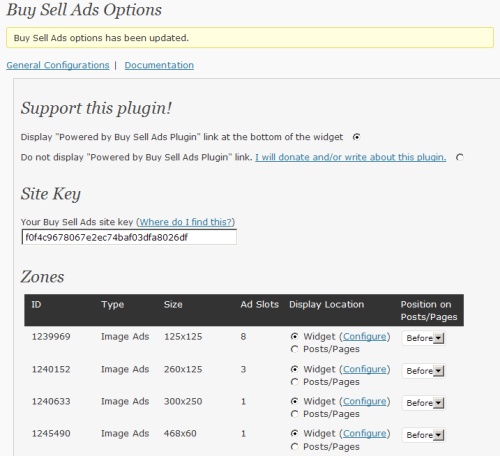
Task: Open the General Configurations link
Action: coord(58,65)
